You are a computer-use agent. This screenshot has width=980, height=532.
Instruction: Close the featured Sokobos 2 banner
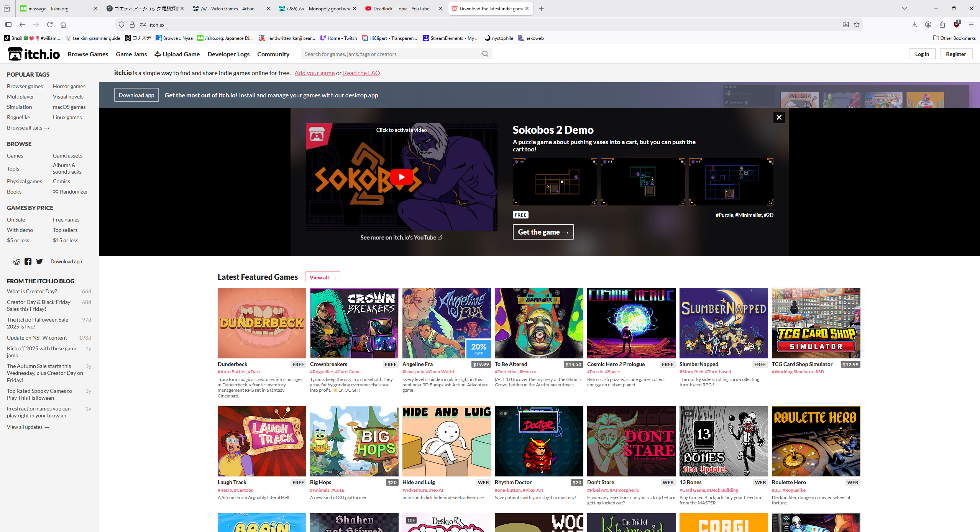coord(779,117)
